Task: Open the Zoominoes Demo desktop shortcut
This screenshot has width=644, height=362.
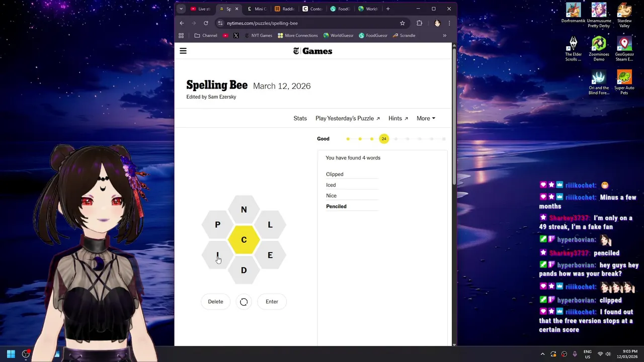Action: (x=599, y=49)
